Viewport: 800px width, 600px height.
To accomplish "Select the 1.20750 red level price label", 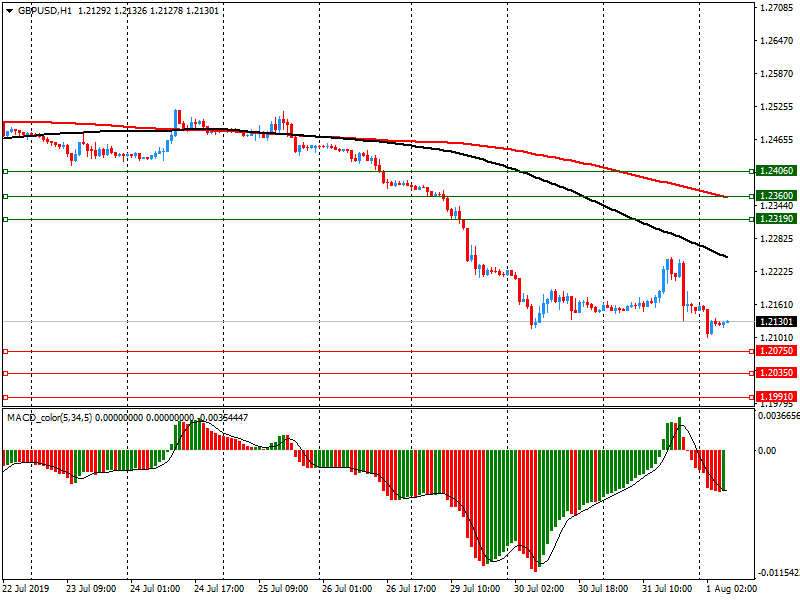I will (776, 351).
